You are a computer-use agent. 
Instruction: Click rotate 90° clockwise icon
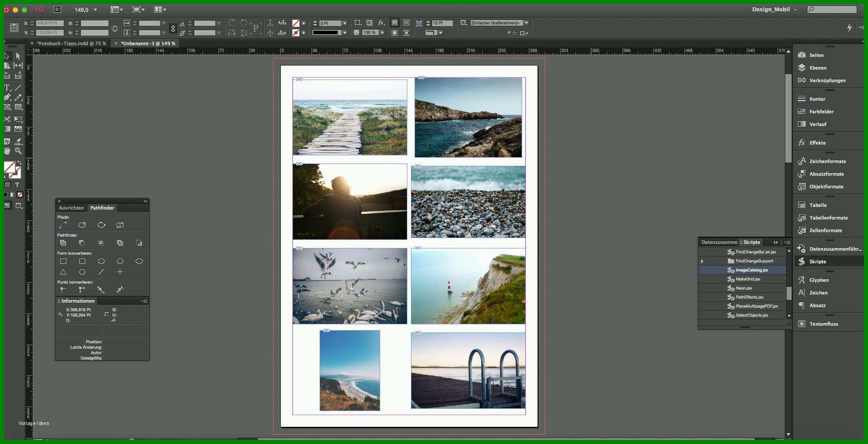click(x=232, y=23)
